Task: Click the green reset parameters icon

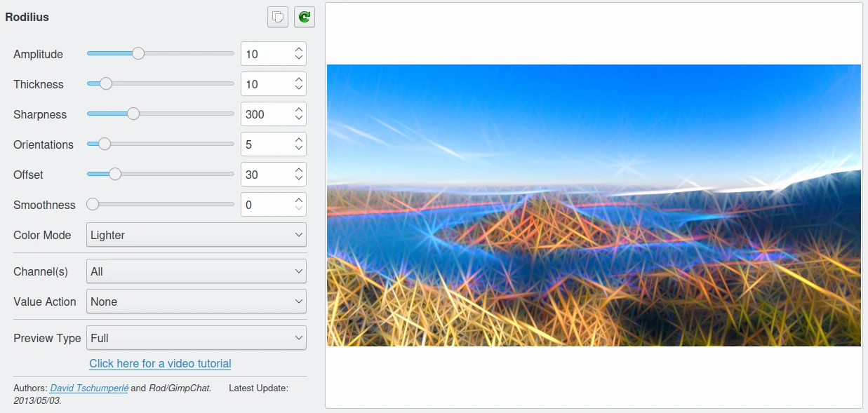Action: [305, 17]
